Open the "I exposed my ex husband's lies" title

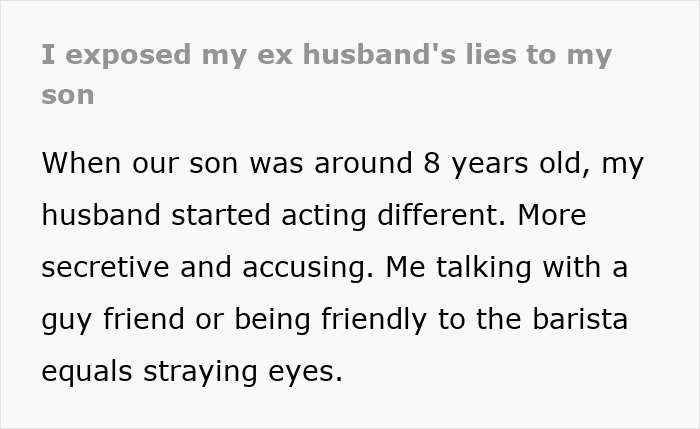[326, 75]
